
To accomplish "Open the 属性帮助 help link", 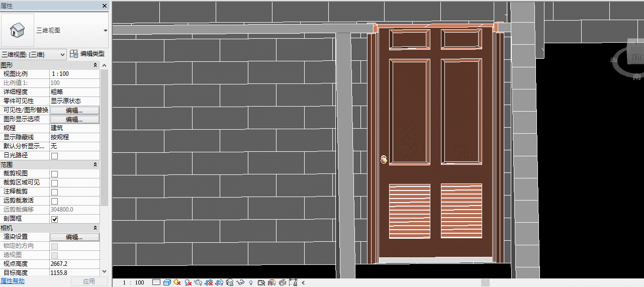I will pos(13,281).
